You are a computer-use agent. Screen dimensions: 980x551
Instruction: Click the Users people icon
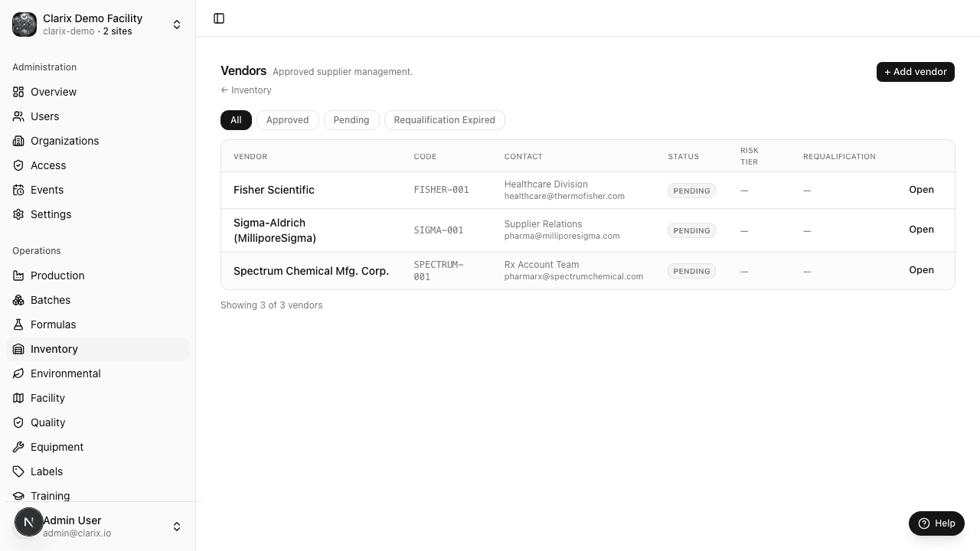(18, 116)
